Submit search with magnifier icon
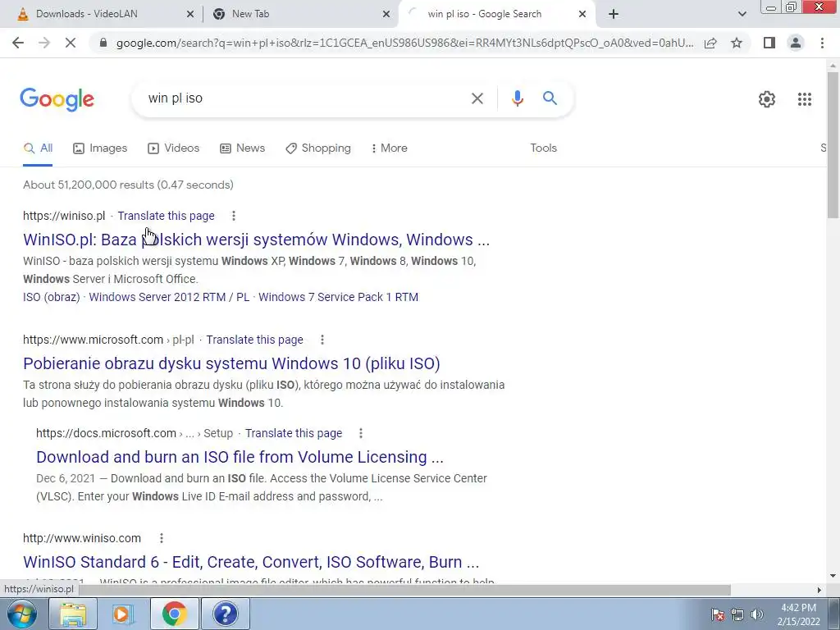Viewport: 840px width, 630px height. click(550, 98)
